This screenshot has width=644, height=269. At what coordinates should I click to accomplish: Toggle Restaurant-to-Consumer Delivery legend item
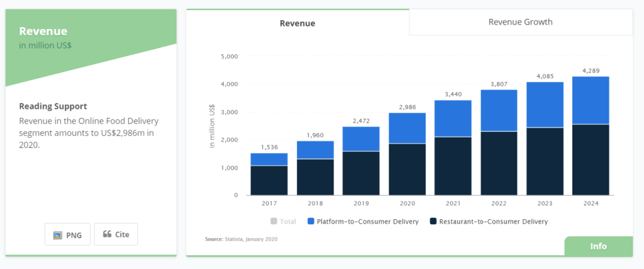[x=488, y=221]
